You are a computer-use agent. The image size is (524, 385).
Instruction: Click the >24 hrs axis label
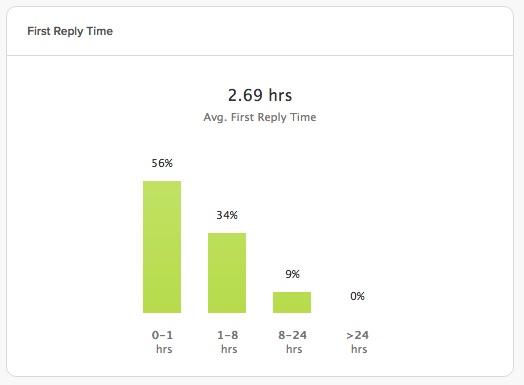pos(358,342)
